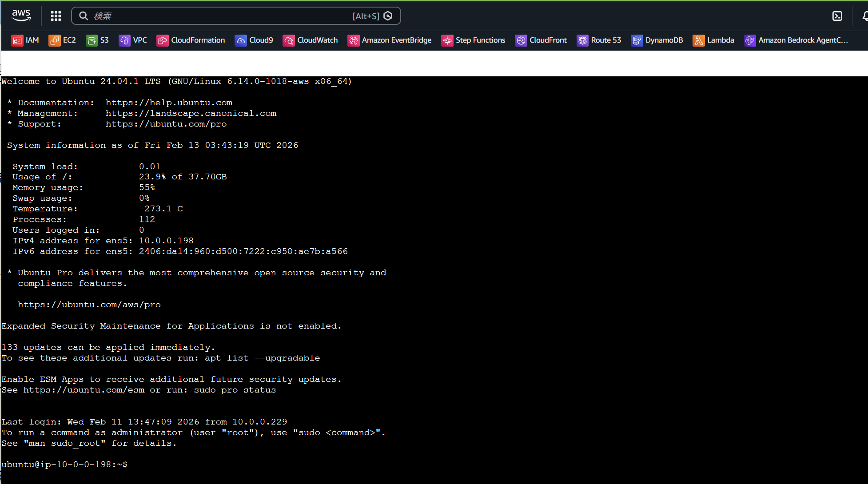Open DynamoDB shortcut
Viewport: 868px width, 484px height.
pyautogui.click(x=657, y=40)
